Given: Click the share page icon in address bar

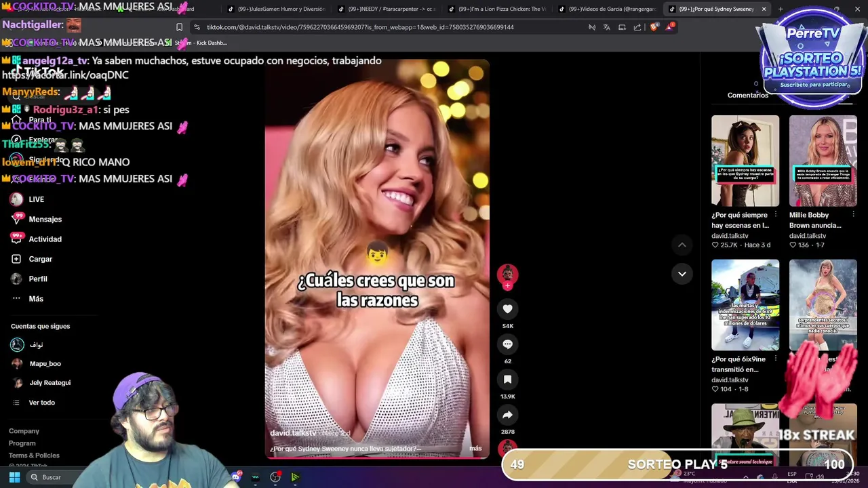Looking at the screenshot, I should [637, 27].
